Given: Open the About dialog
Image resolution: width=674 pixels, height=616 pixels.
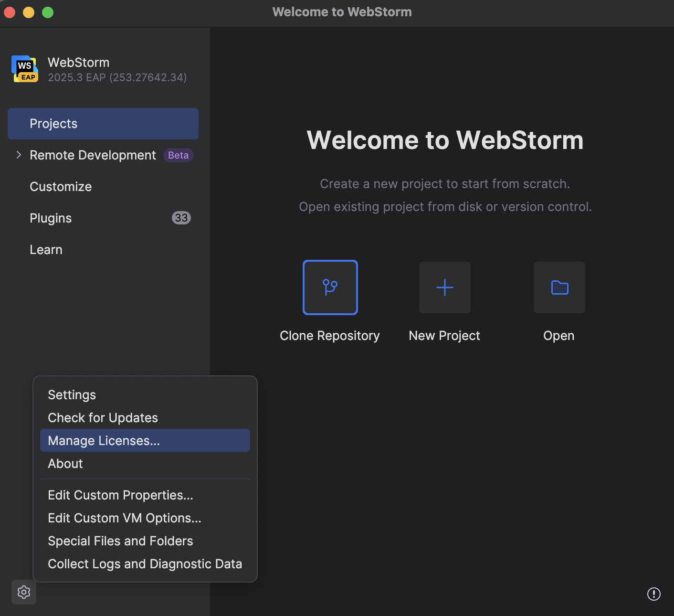Looking at the screenshot, I should [65, 463].
